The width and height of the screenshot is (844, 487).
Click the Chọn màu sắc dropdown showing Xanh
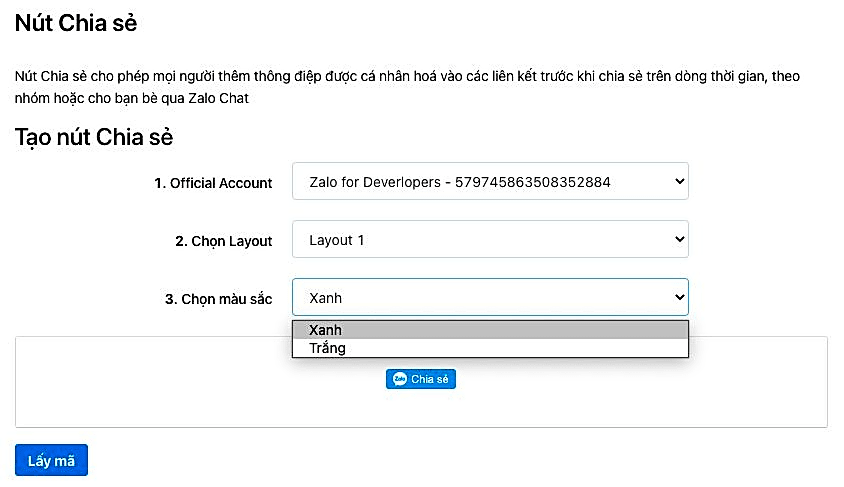490,297
